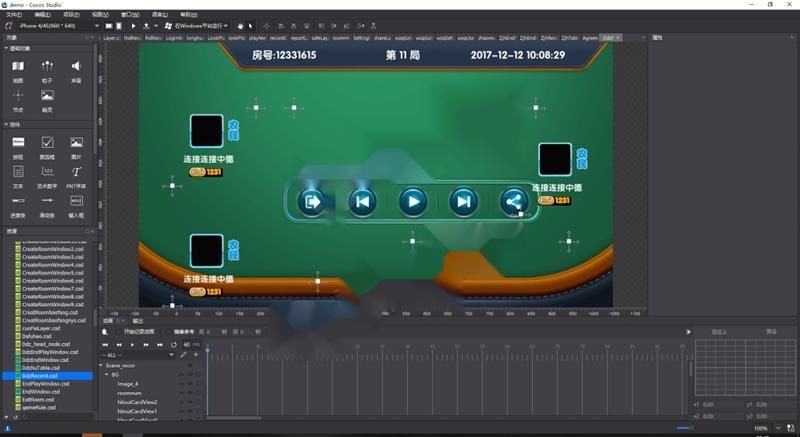Click the share button on the canvas
Screen dimensions: 800x437
(x=513, y=202)
